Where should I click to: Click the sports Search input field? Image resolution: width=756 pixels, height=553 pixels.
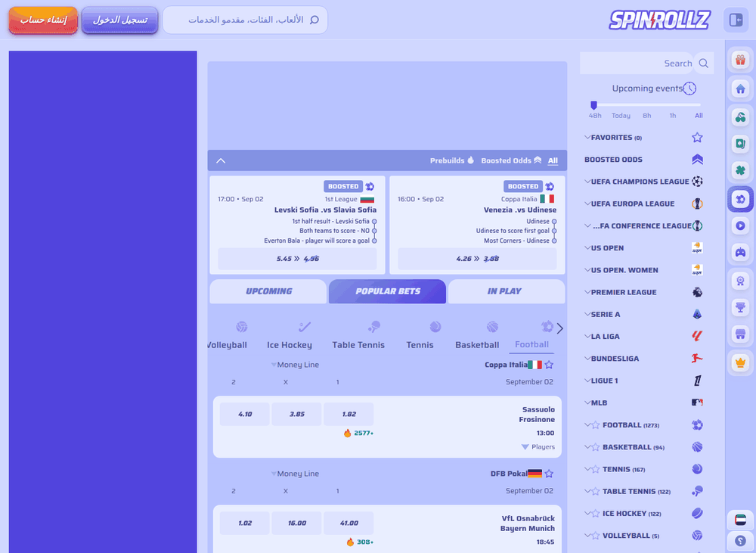pos(637,64)
